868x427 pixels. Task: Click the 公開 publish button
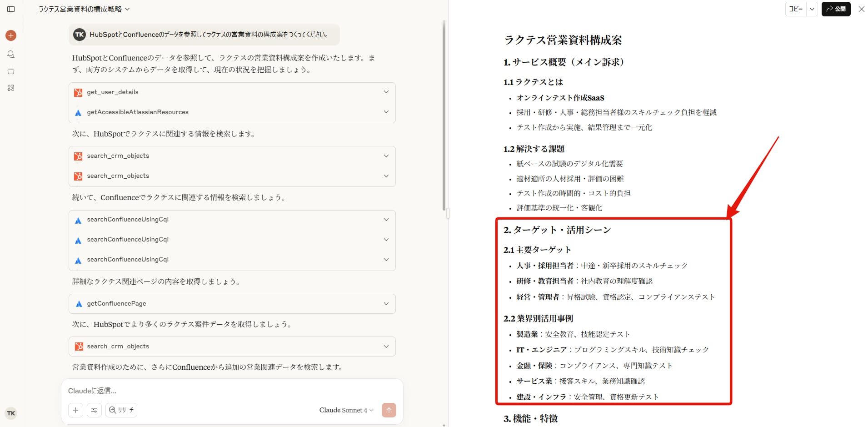836,9
